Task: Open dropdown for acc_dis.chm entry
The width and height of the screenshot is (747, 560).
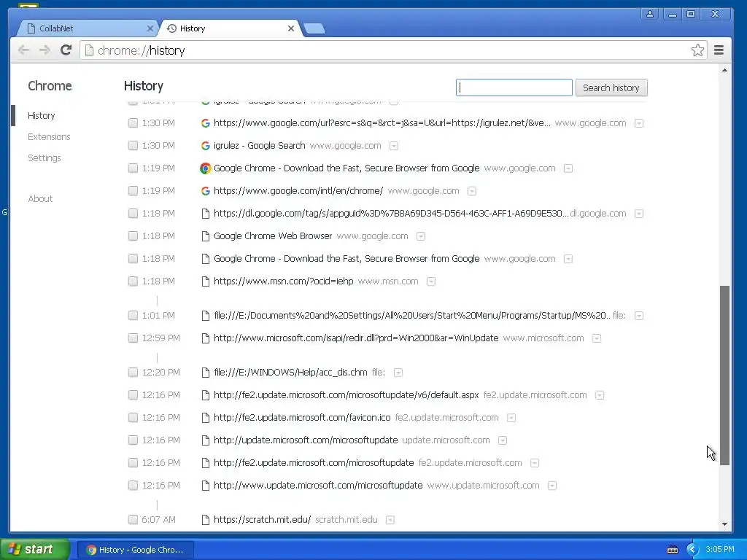Action: click(398, 373)
